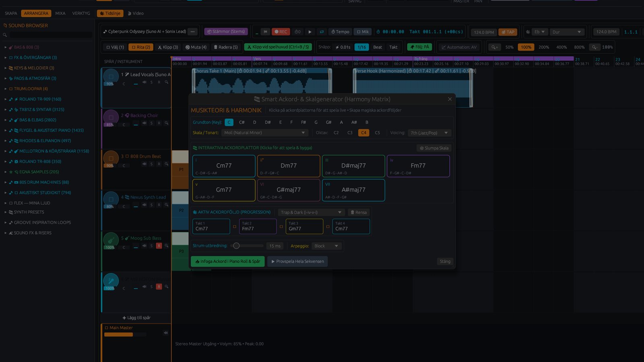Go to the SKAPA tab

(11, 13)
